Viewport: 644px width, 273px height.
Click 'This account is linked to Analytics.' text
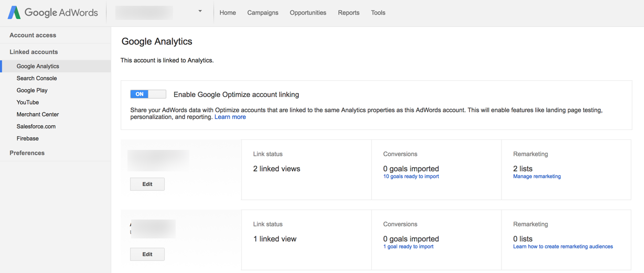click(167, 60)
